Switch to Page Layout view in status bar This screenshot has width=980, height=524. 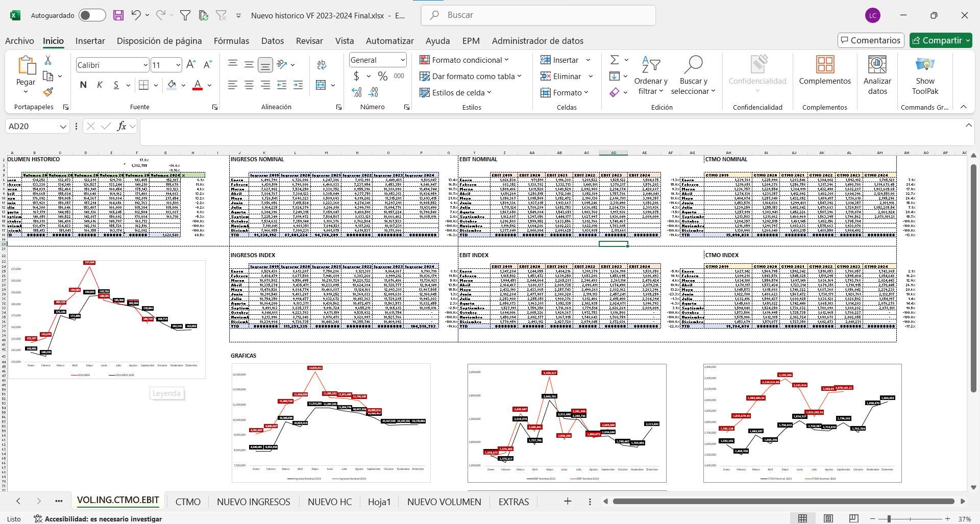pyautogui.click(x=828, y=518)
